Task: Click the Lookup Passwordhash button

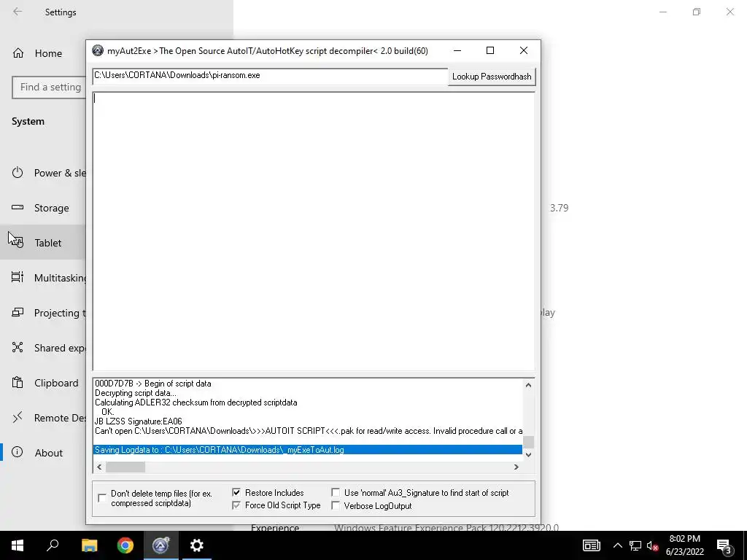Action: pyautogui.click(x=492, y=77)
